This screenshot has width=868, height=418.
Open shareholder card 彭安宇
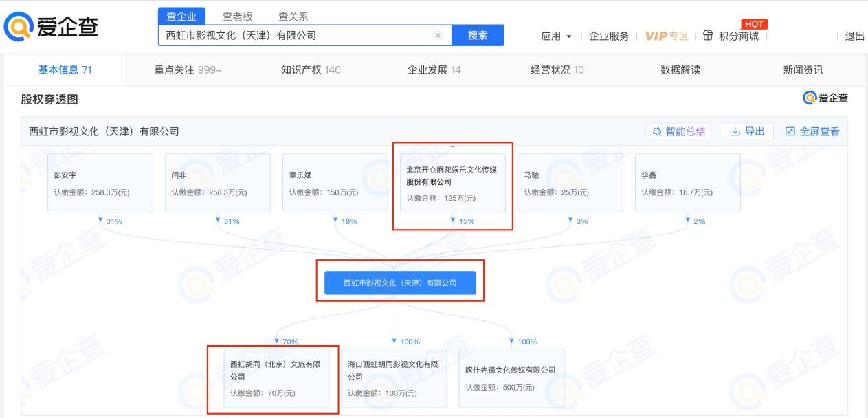[x=100, y=182]
